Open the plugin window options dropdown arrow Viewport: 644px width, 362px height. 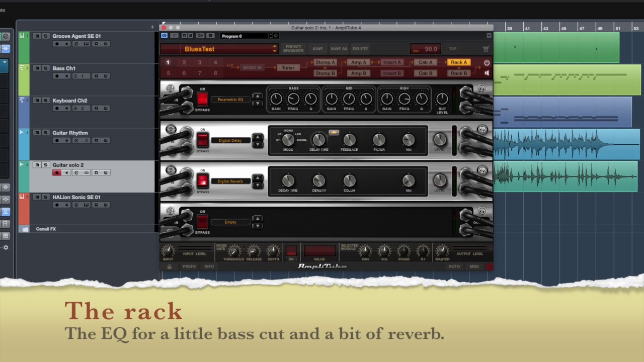489,36
